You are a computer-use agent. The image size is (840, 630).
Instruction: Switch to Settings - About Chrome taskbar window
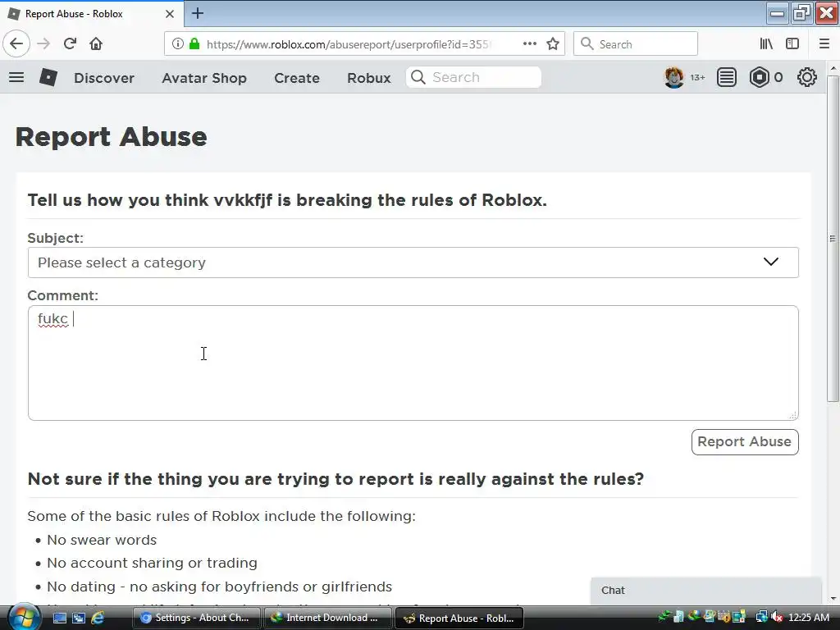coord(196,618)
